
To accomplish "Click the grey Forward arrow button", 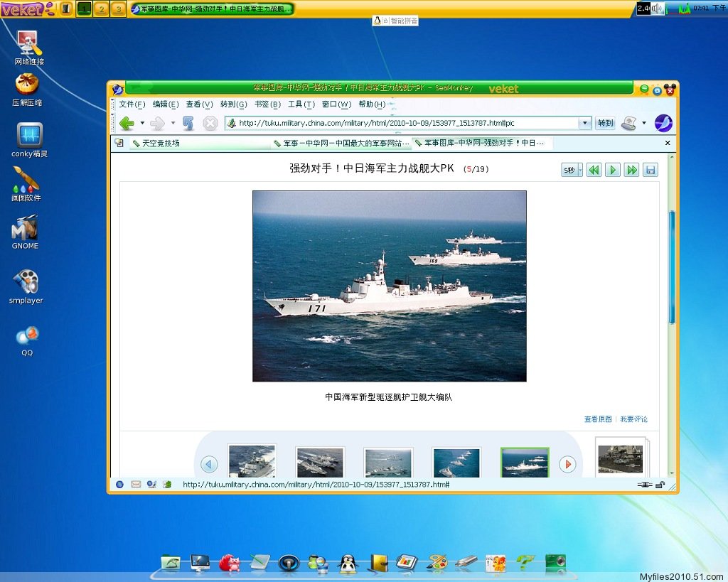I will [x=157, y=124].
